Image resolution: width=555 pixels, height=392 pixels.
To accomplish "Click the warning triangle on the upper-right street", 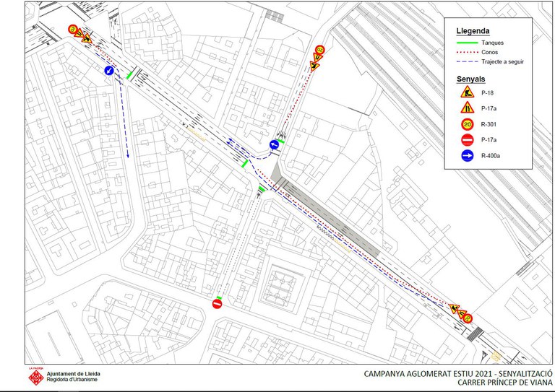I will coord(316,64).
